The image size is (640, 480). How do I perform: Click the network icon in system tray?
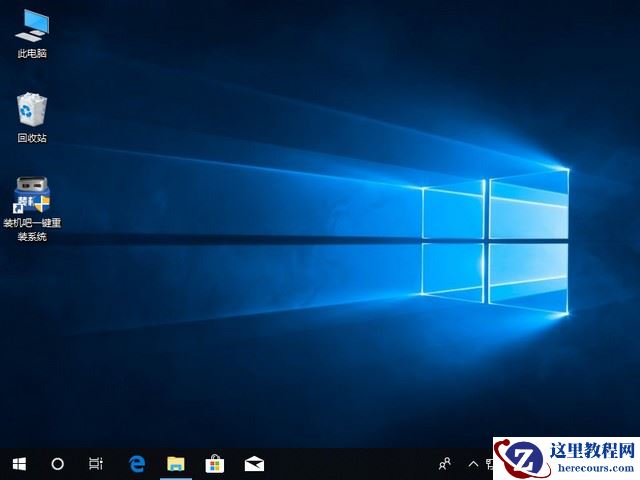pos(489,464)
